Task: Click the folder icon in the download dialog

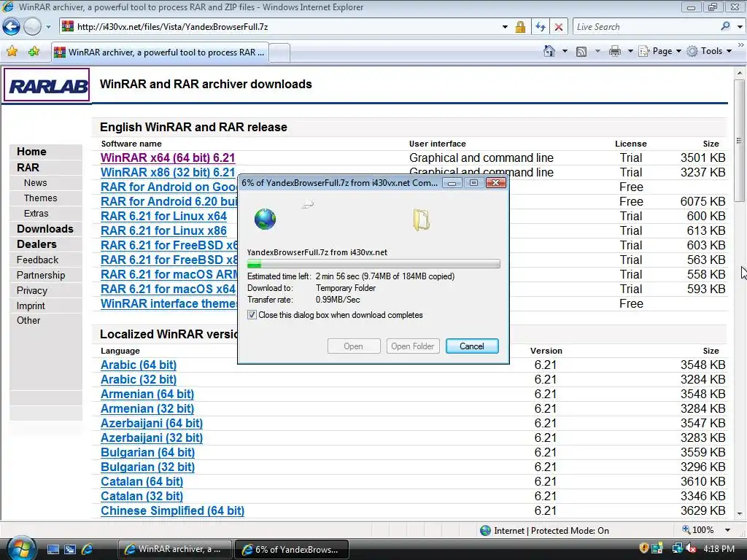Action: pyautogui.click(x=421, y=220)
